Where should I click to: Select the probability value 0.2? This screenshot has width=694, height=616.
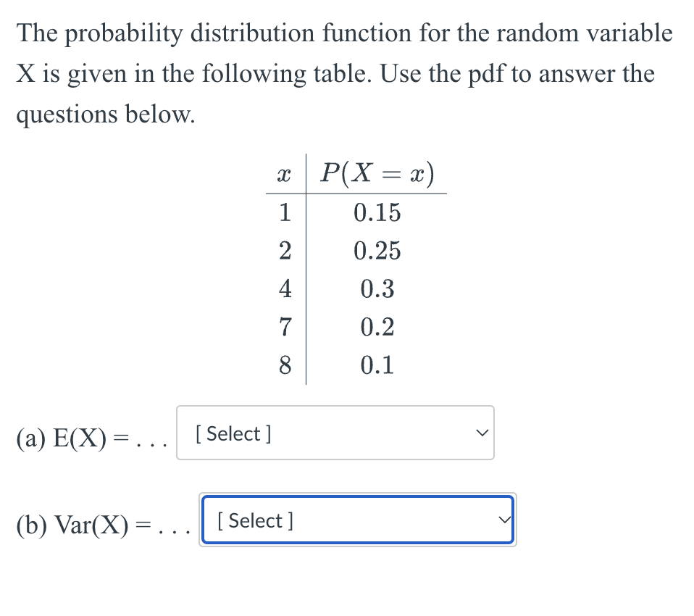click(377, 327)
